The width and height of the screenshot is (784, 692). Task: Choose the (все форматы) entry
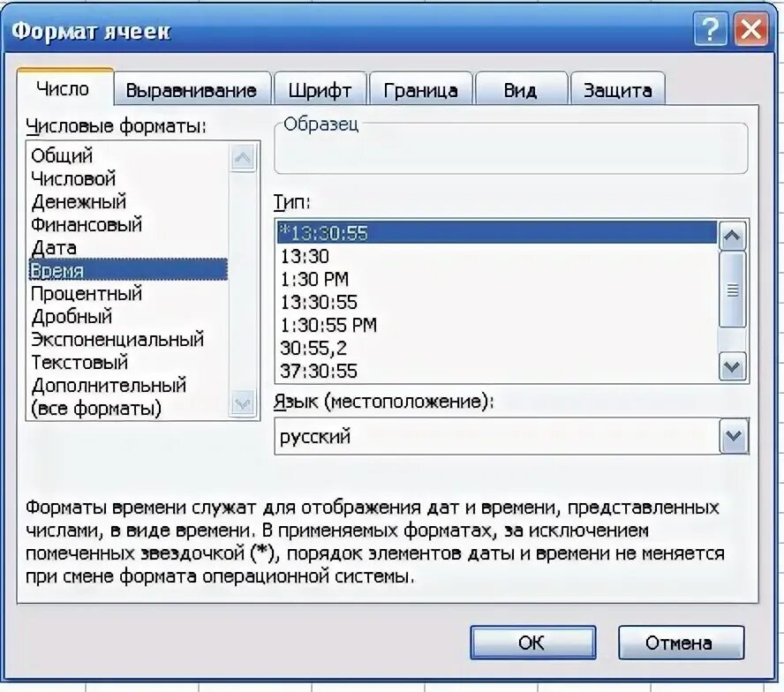click(x=128, y=408)
